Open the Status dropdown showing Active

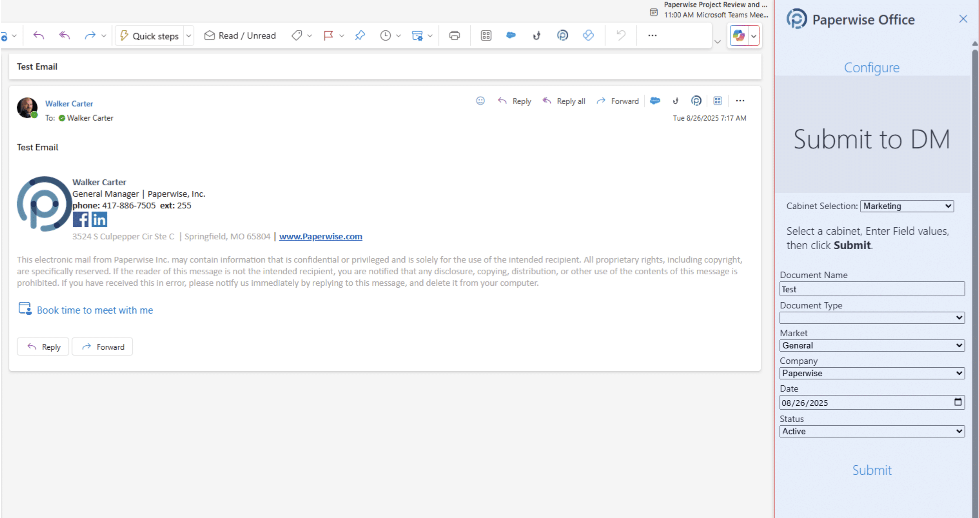click(x=872, y=431)
